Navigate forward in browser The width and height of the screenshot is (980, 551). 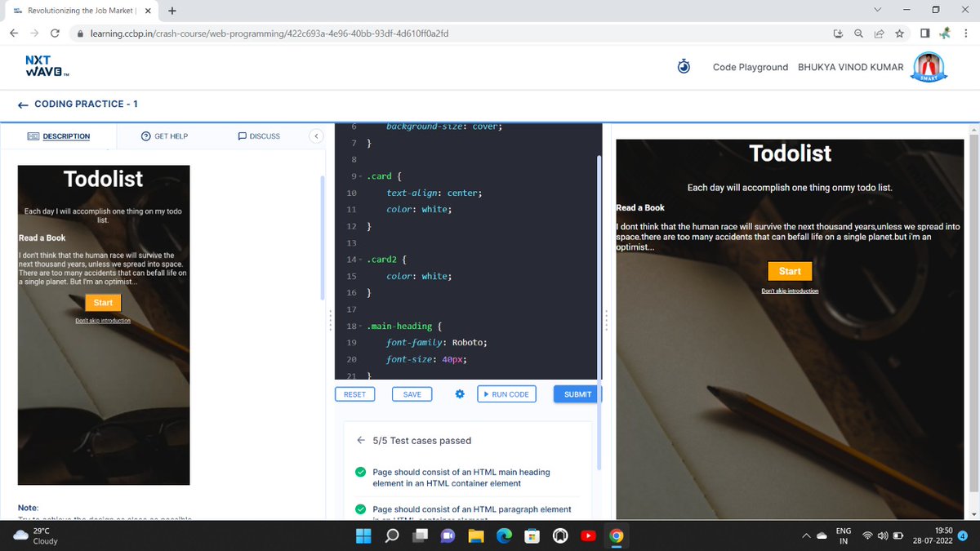[34, 33]
